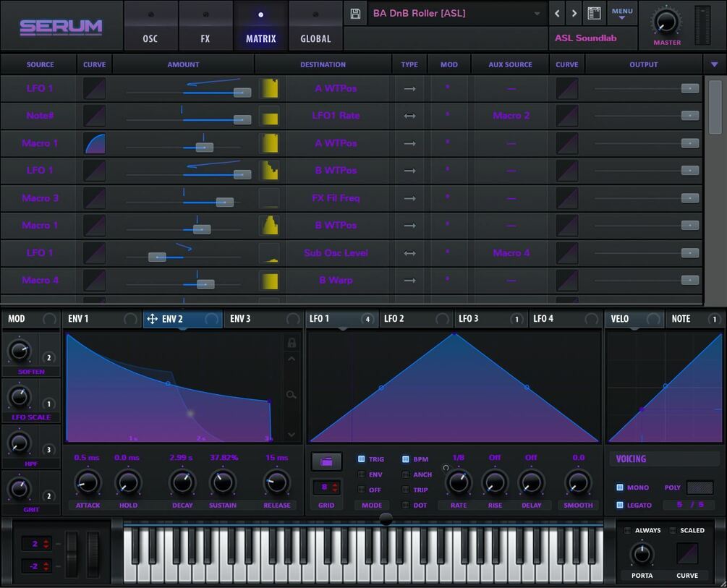The height and width of the screenshot is (588, 727).
Task: Expand the matrix options triangle
Action: coord(715,64)
